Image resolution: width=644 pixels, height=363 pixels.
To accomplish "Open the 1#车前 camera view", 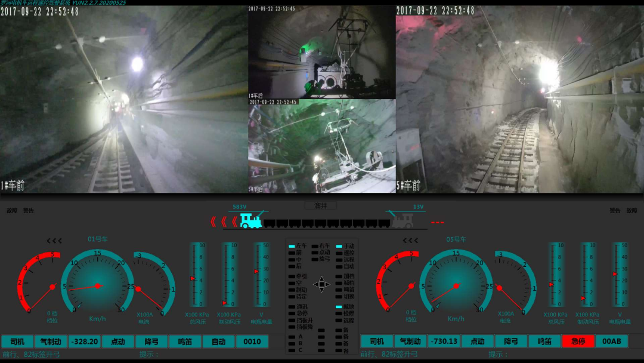I will pos(123,99).
